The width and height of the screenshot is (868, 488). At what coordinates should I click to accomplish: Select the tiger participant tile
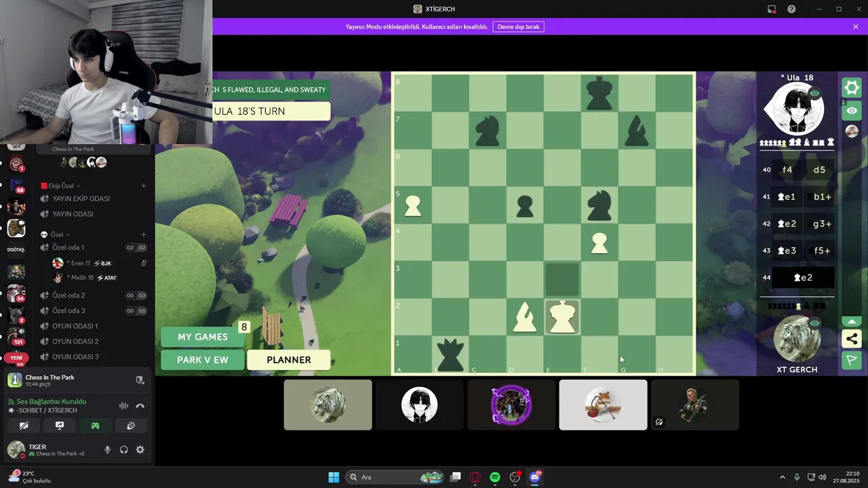pos(328,405)
